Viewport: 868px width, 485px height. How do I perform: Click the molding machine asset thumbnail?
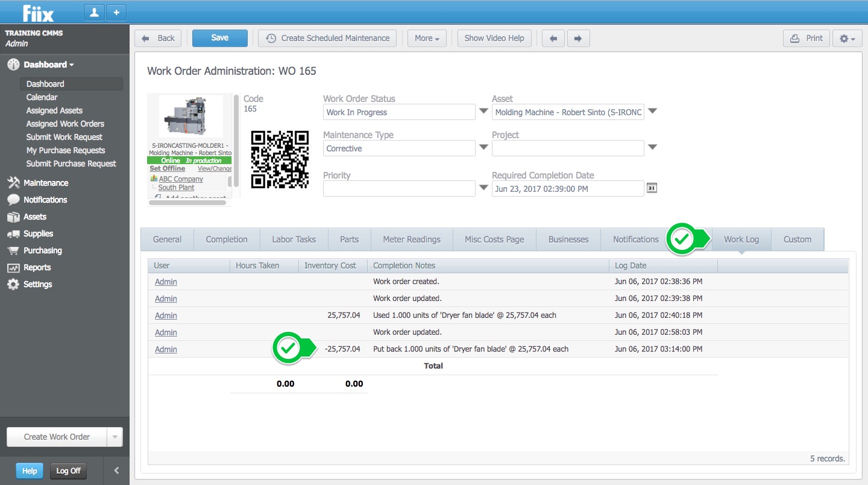(x=190, y=117)
